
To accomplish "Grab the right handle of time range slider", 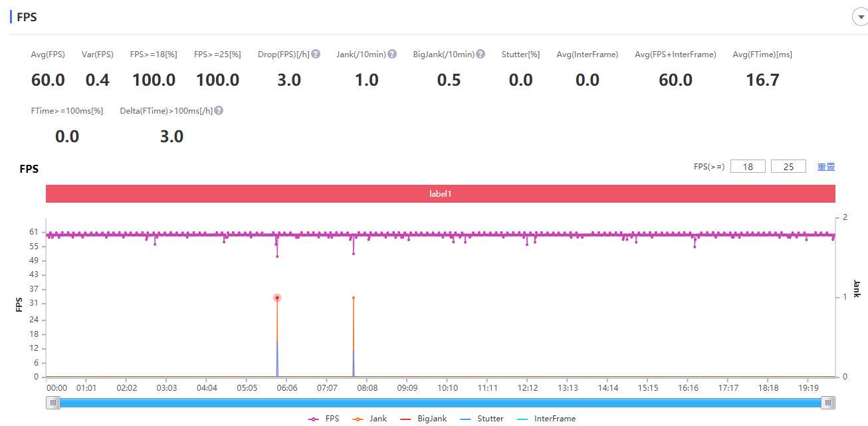I will click(x=827, y=403).
